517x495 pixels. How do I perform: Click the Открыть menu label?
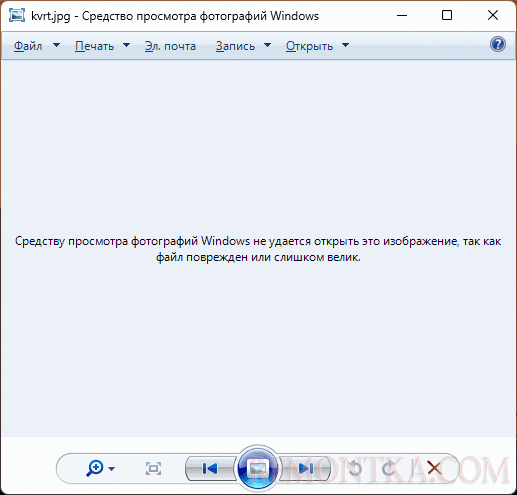310,46
